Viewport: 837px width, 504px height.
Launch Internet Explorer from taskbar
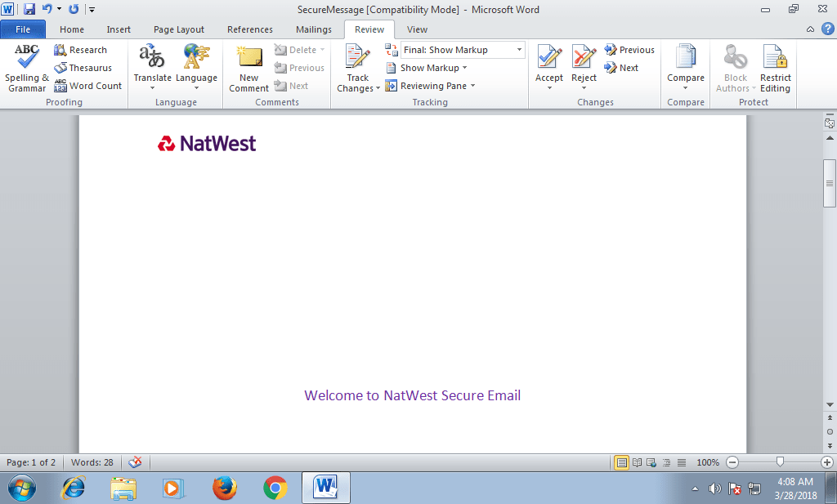point(73,488)
